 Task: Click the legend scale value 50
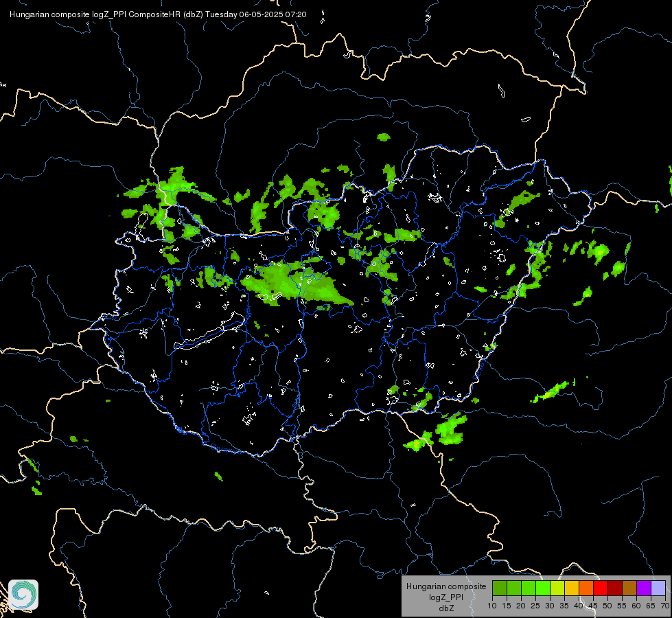[607, 606]
